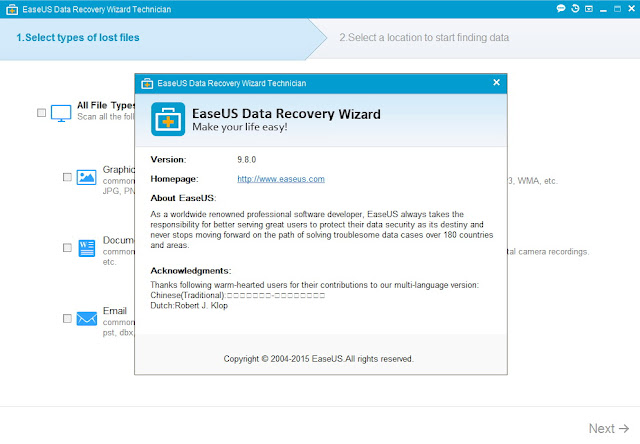Image resolution: width=640 pixels, height=444 pixels.
Task: Click the Homepage: label
Action: (174, 179)
